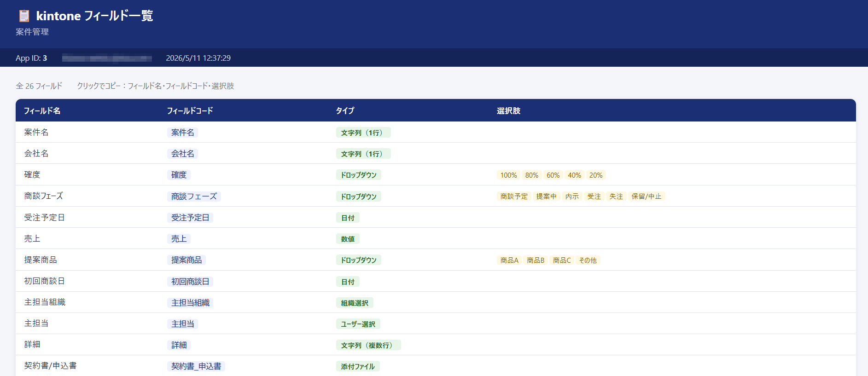Click the '文字列（複数行）' type badge
The height and width of the screenshot is (376, 868).
tap(368, 345)
